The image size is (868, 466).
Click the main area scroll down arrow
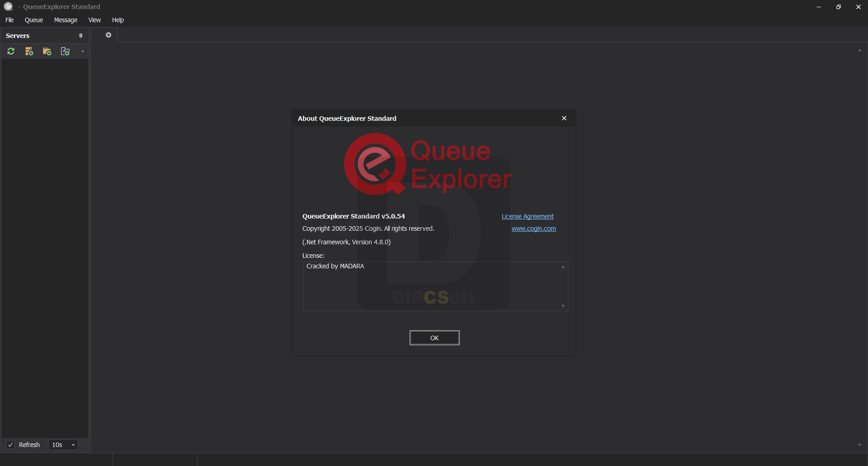click(x=859, y=445)
